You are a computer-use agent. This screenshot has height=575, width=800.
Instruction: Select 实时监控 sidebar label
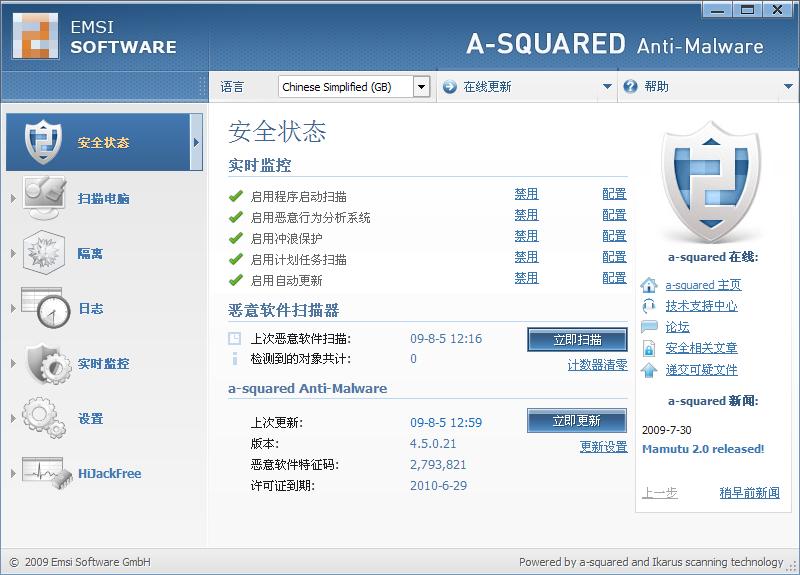[104, 363]
